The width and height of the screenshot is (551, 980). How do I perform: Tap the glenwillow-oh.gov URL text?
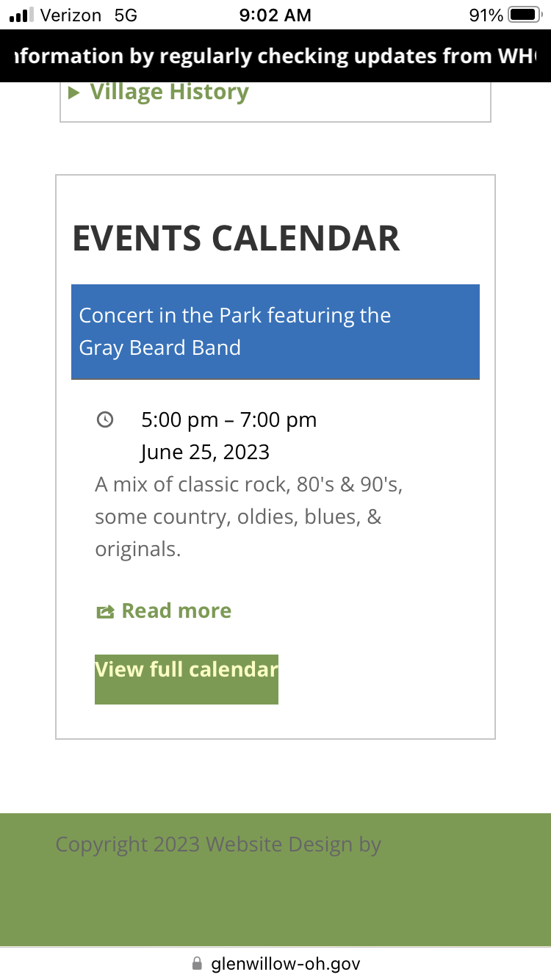(x=285, y=963)
